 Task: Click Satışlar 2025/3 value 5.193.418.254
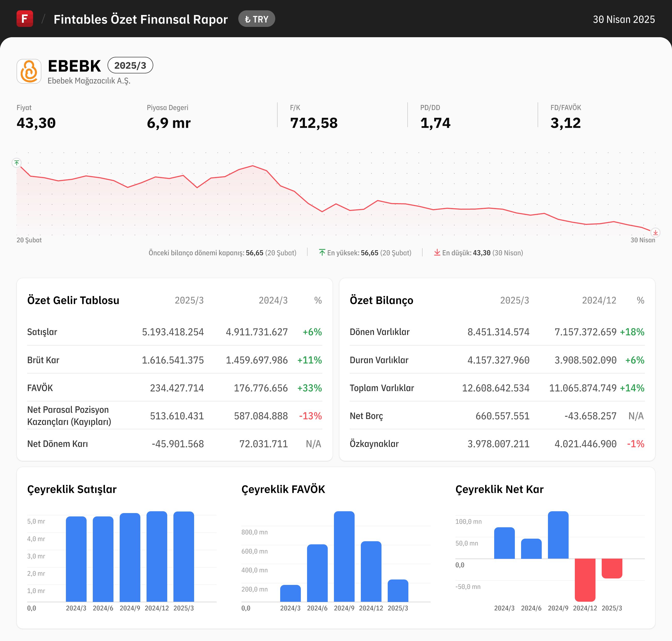click(x=173, y=332)
